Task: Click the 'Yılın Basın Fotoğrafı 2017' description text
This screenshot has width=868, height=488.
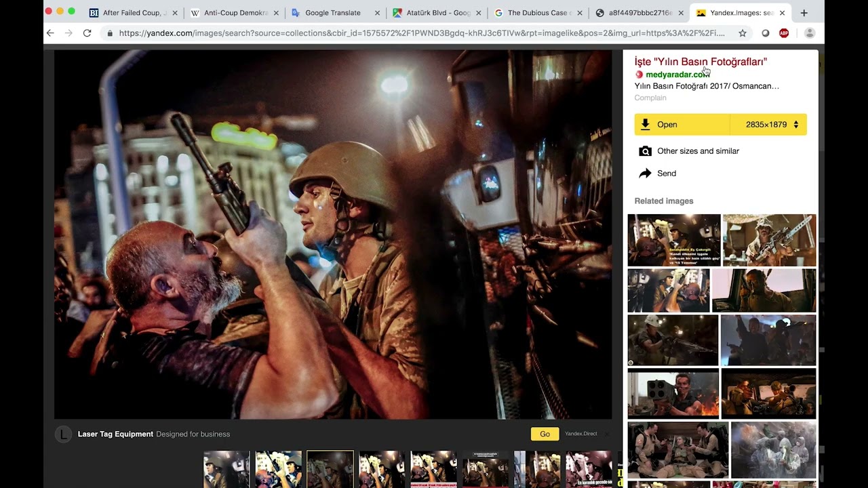Action: (707, 86)
